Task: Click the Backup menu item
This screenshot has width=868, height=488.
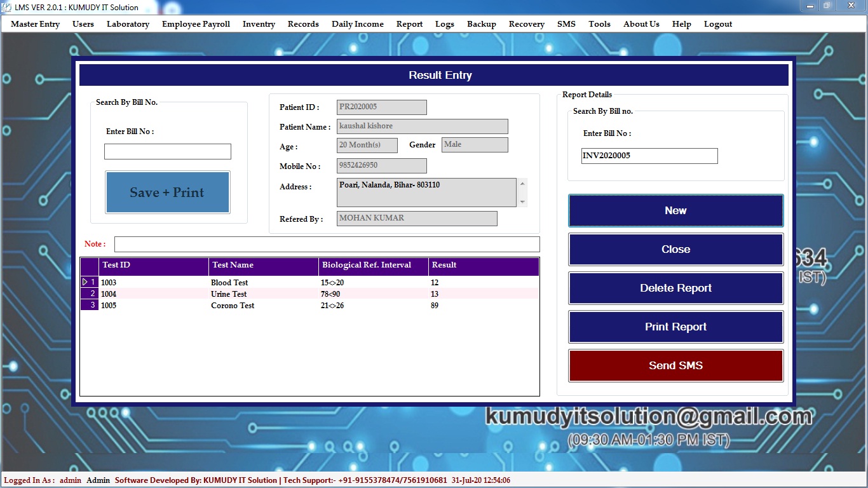Action: 481,24
